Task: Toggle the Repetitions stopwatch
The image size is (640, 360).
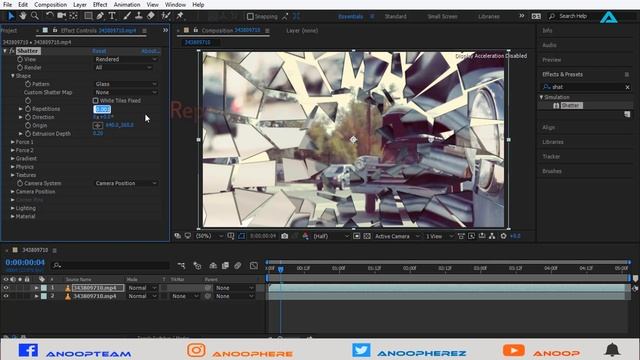Action: (x=28, y=109)
